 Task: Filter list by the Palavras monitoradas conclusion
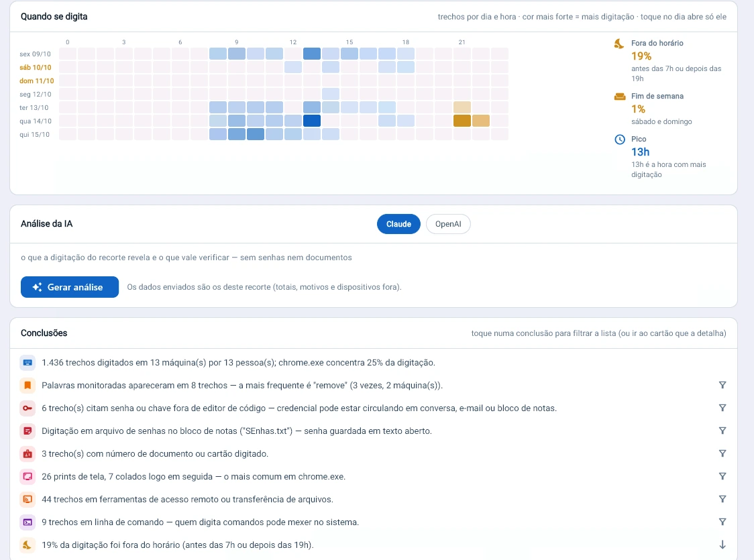722,385
